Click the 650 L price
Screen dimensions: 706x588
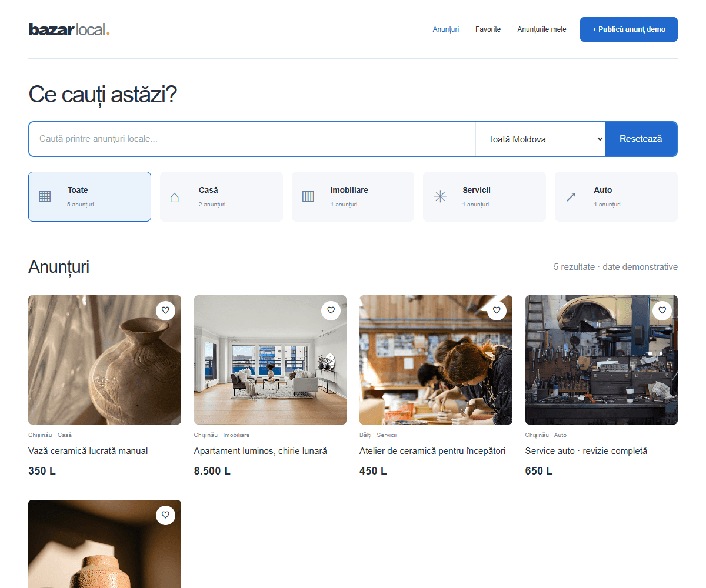[539, 471]
